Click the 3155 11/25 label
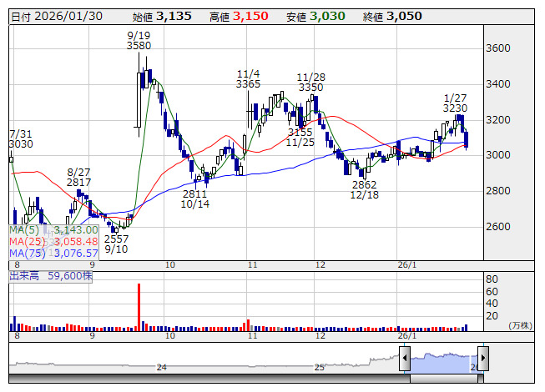This screenshot has width=545, height=392. [x=300, y=137]
